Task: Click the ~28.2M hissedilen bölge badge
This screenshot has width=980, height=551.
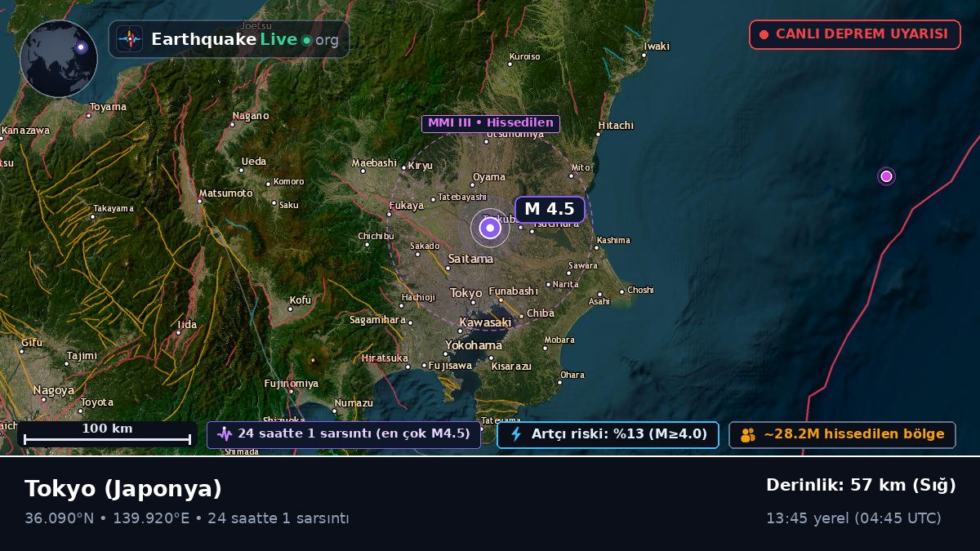Action: pos(842,434)
